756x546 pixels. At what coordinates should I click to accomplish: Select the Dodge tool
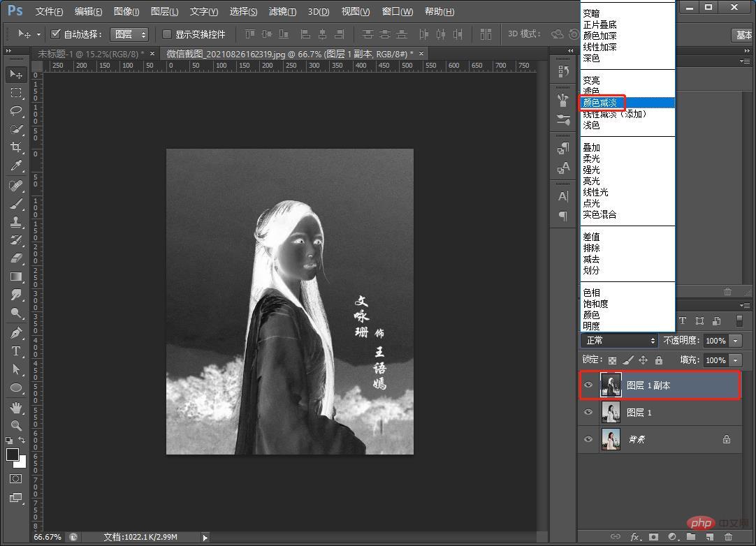click(16, 313)
